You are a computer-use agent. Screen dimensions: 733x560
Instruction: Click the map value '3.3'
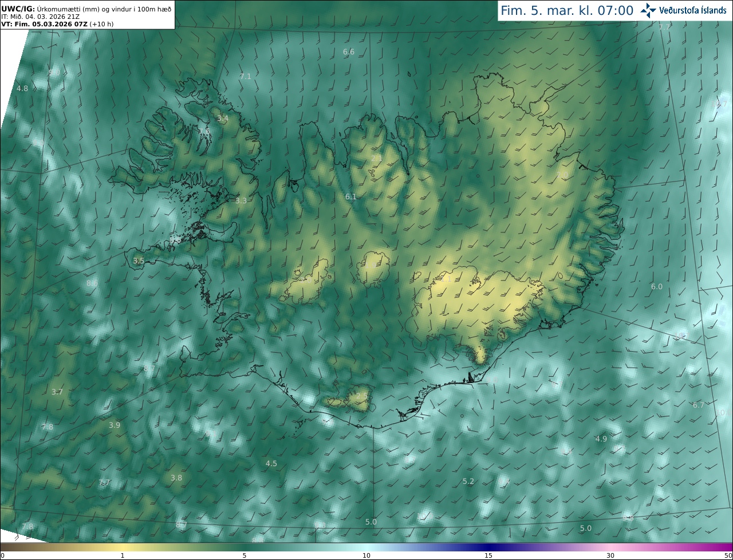click(241, 200)
